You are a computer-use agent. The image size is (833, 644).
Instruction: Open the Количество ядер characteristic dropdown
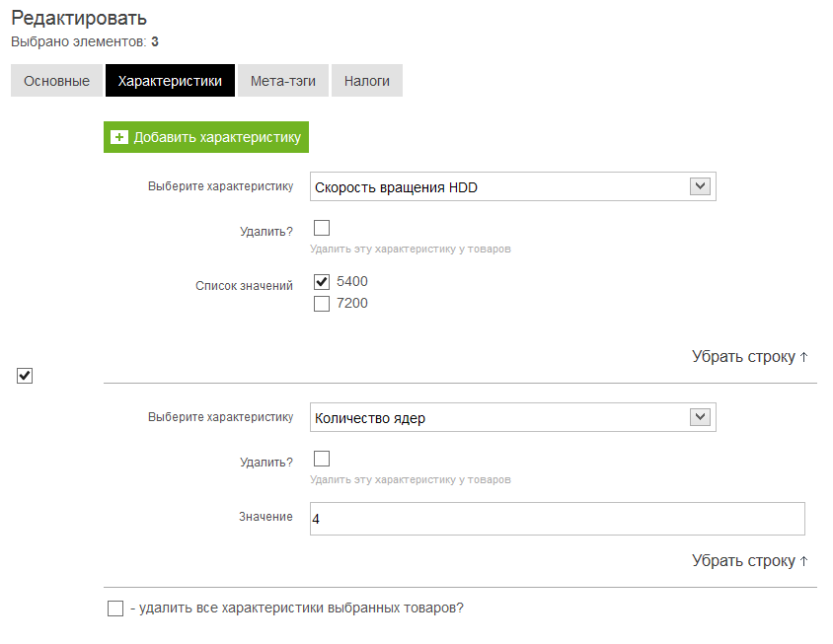tap(512, 418)
